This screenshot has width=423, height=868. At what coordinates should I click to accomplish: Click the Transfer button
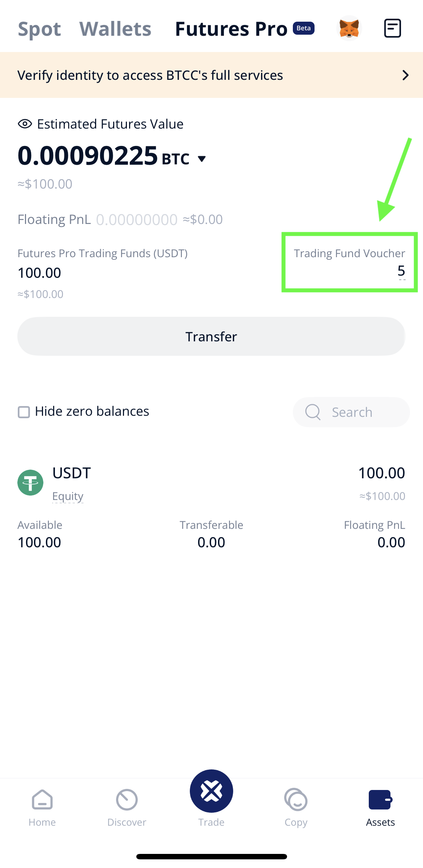point(211,336)
